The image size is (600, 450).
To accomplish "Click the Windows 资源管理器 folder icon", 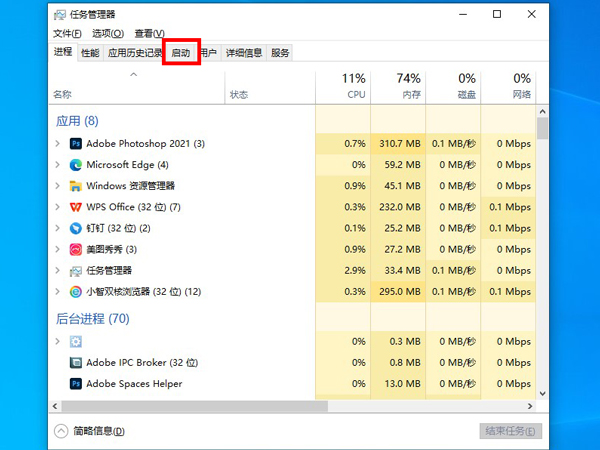I will [x=76, y=186].
